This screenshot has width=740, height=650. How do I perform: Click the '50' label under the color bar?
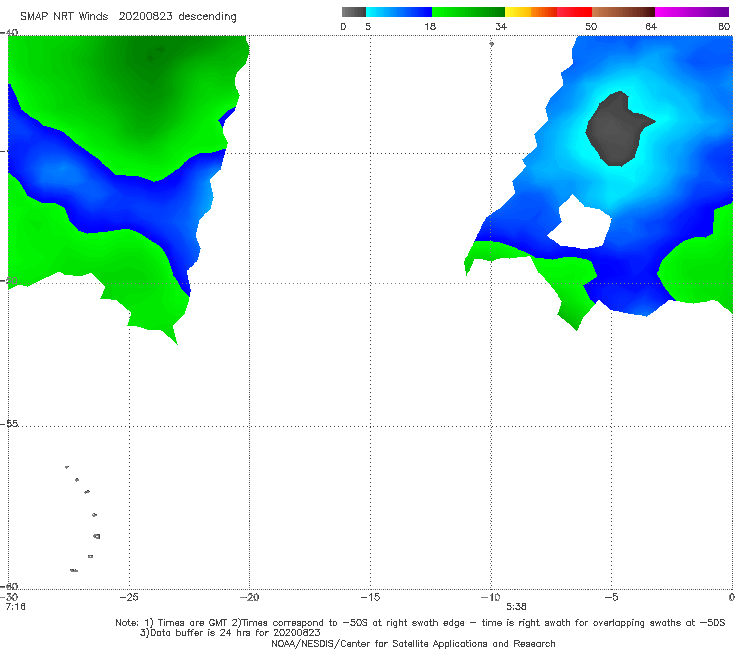coord(591,26)
